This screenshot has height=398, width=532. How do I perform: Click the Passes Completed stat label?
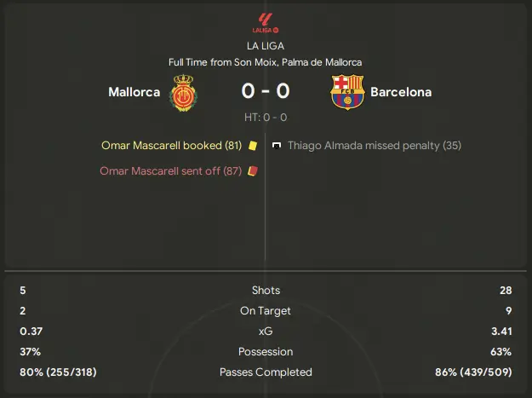pos(266,372)
